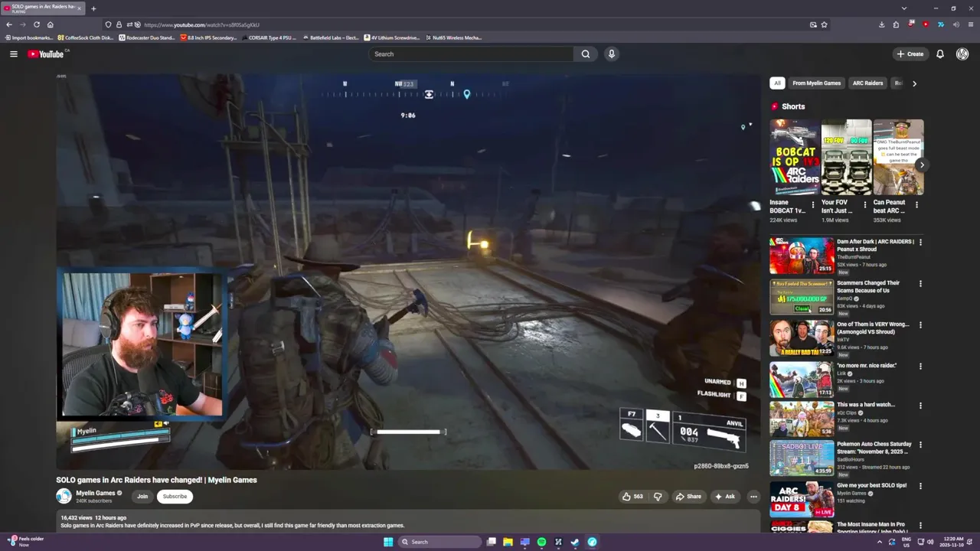980x551 pixels.
Task: Open the taskbar volume control
Action: [929, 542]
